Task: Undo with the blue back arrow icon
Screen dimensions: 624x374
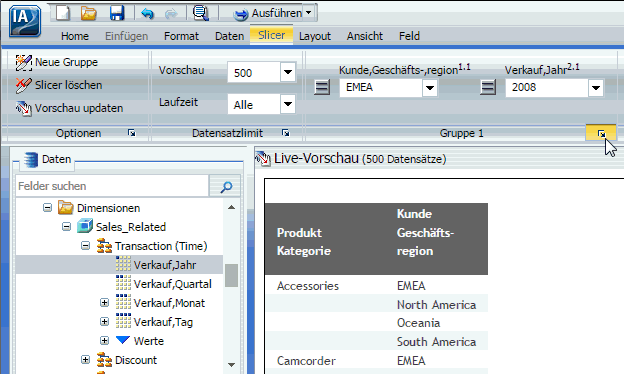Action: (147, 13)
